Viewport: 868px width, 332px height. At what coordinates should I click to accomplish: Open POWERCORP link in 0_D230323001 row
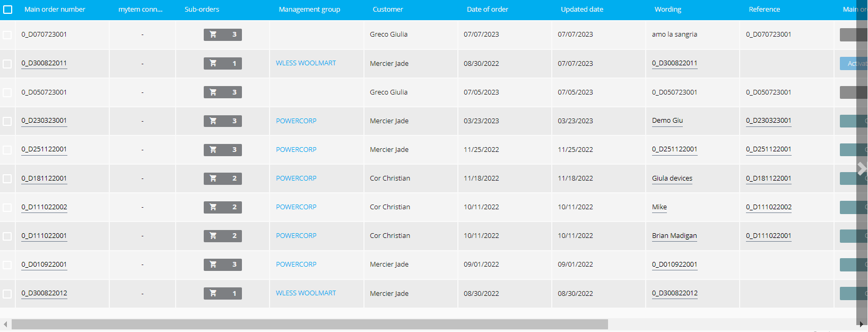coord(296,121)
